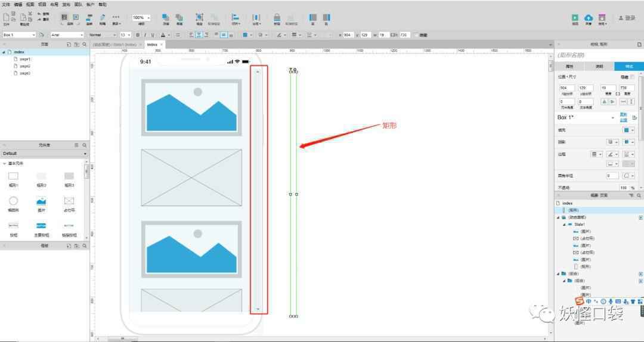Click the group widgets icon

coord(199,17)
